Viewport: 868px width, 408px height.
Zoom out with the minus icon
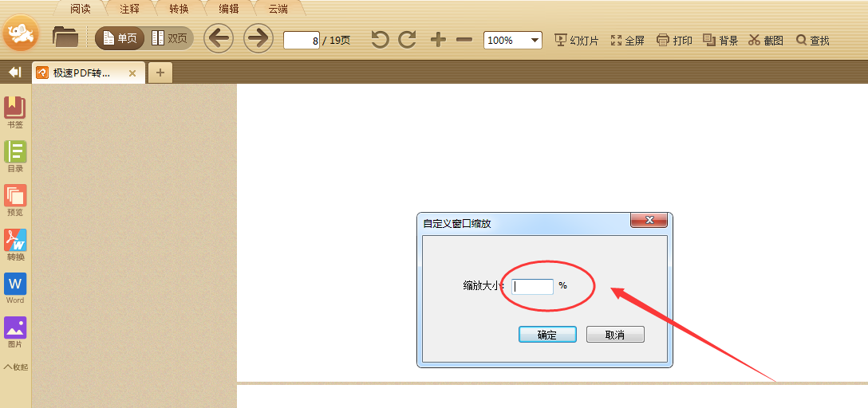(464, 40)
